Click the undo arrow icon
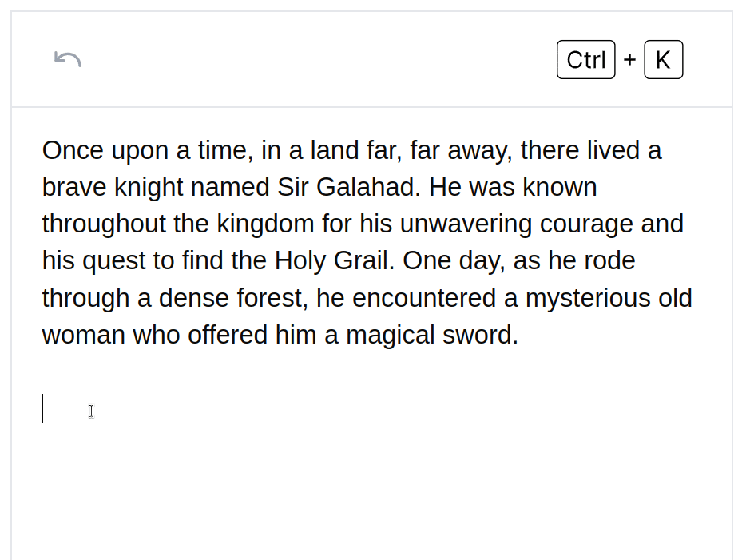 click(x=68, y=59)
